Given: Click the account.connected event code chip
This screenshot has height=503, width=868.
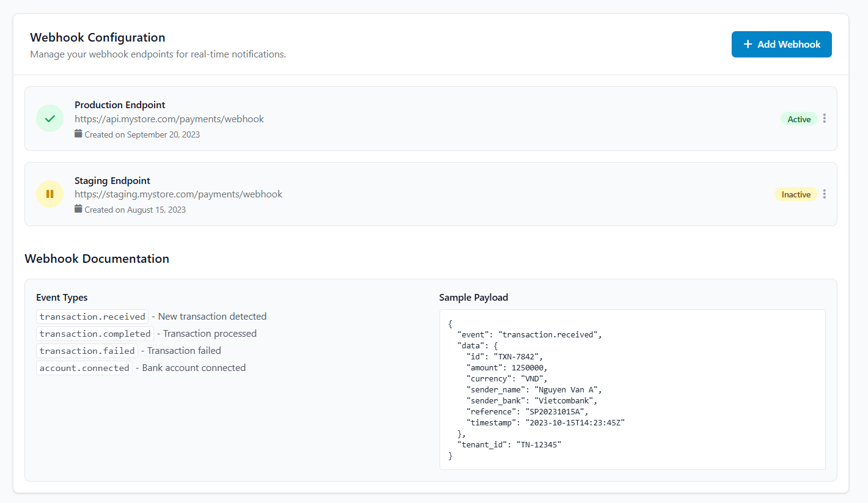Looking at the screenshot, I should pyautogui.click(x=84, y=367).
